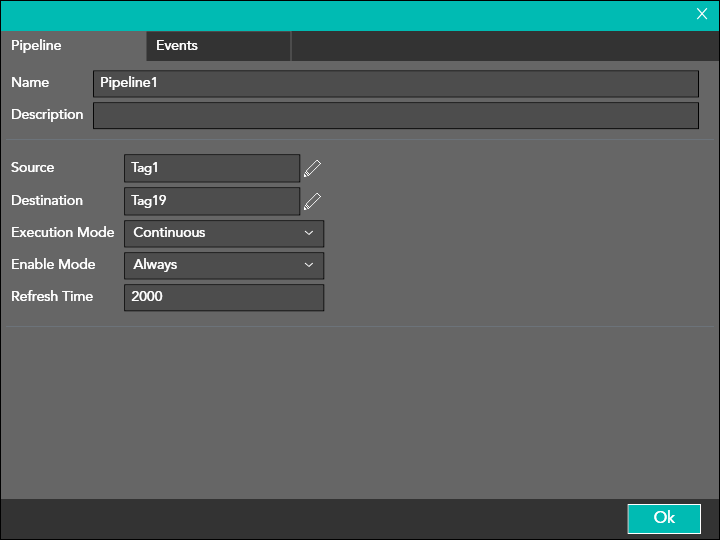Close the pipeline dialog with the X
Image resolution: width=720 pixels, height=540 pixels.
click(702, 14)
